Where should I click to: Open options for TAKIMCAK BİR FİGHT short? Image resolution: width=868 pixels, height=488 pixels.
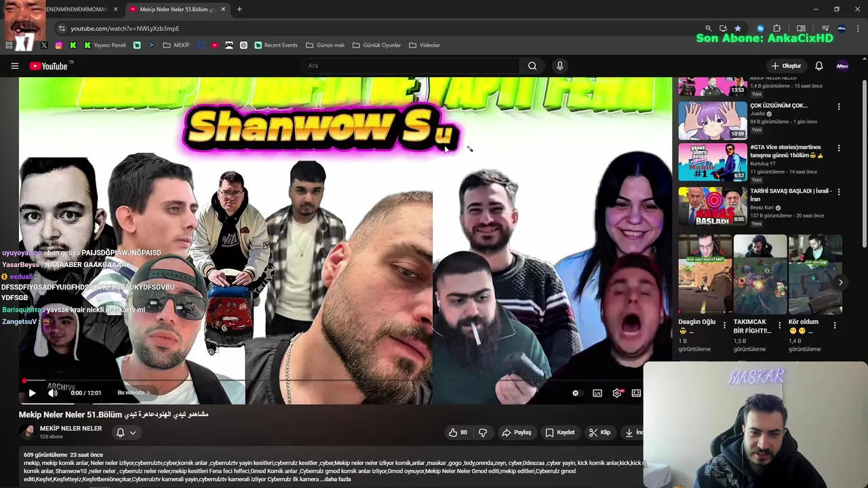779,325
